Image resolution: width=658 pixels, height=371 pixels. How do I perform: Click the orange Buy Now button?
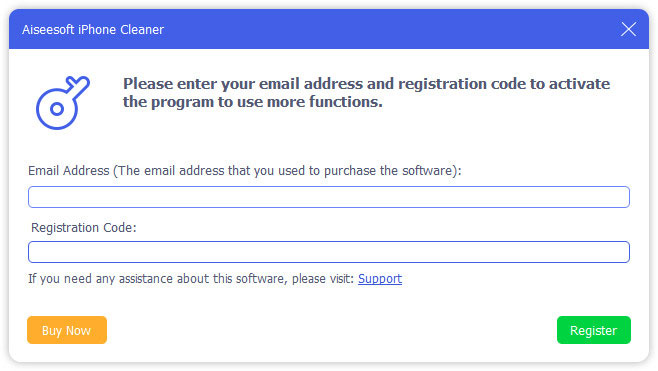tap(67, 330)
